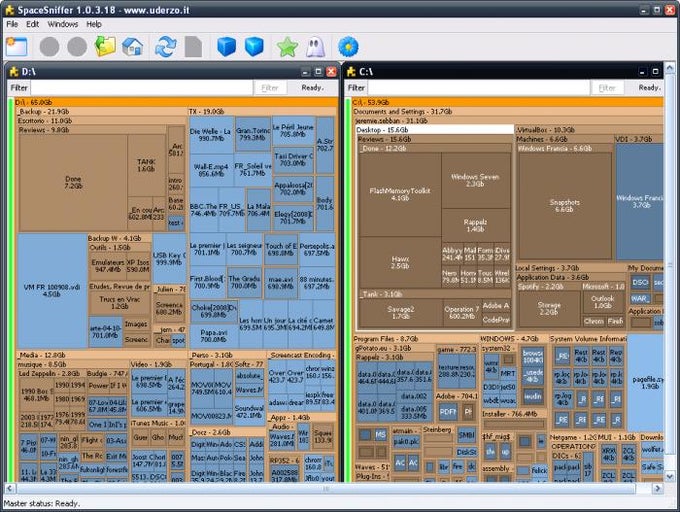Select the Taxi Driver 703.0Mb file
Image resolution: width=680 pixels, height=512 pixels.
coord(293,160)
